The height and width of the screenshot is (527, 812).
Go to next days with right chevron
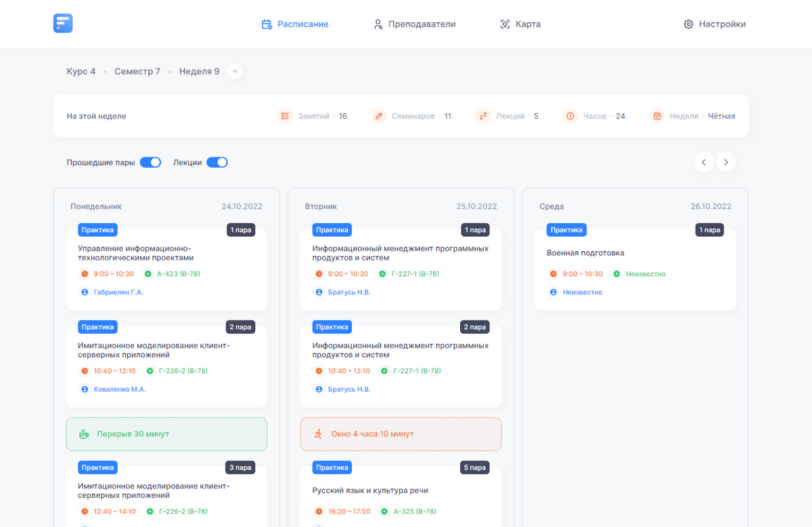(x=726, y=162)
